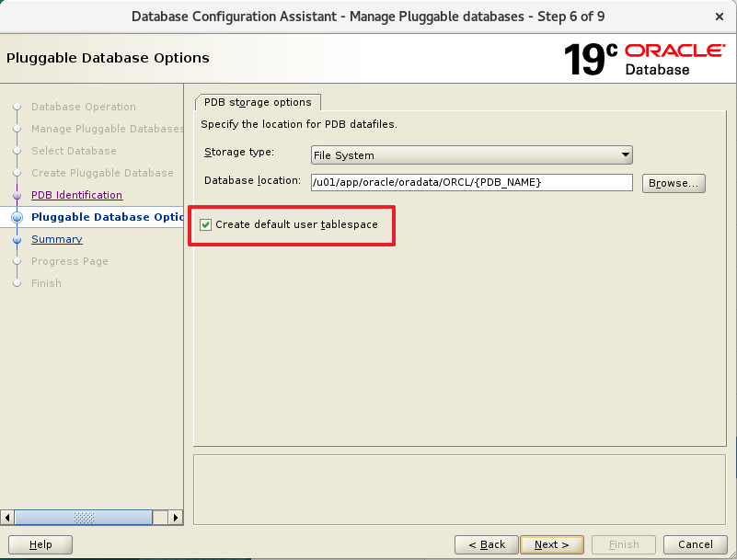
Task: Open the Storage type dropdown
Action: pyautogui.click(x=471, y=155)
